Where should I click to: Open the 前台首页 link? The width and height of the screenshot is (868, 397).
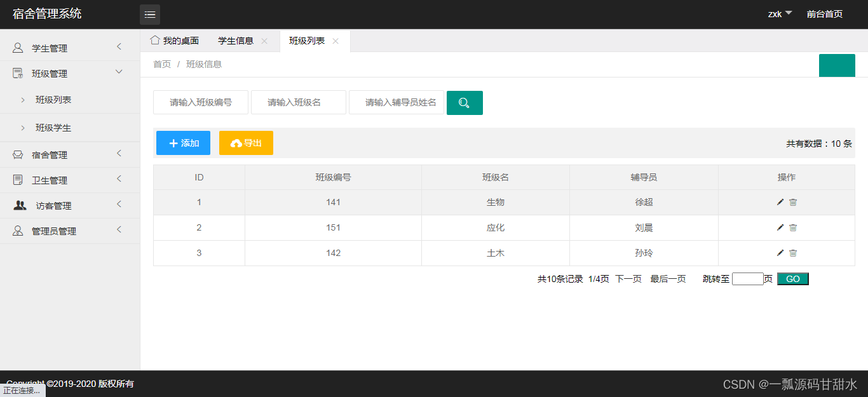pyautogui.click(x=825, y=14)
